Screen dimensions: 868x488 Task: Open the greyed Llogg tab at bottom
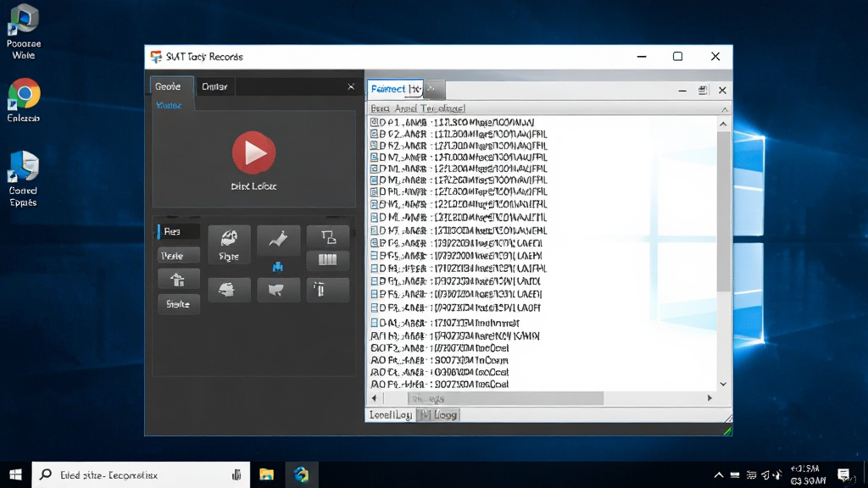[438, 414]
